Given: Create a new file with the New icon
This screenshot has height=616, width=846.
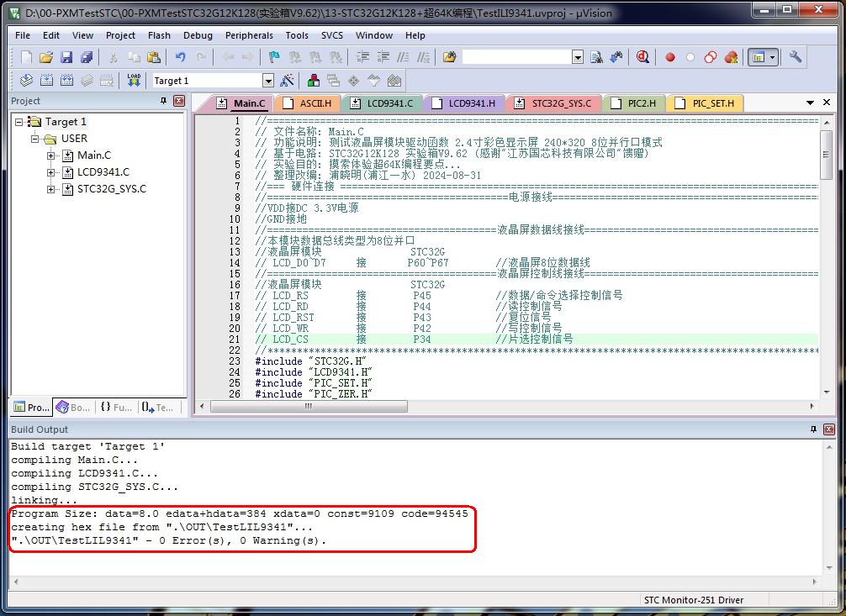Looking at the screenshot, I should point(26,57).
